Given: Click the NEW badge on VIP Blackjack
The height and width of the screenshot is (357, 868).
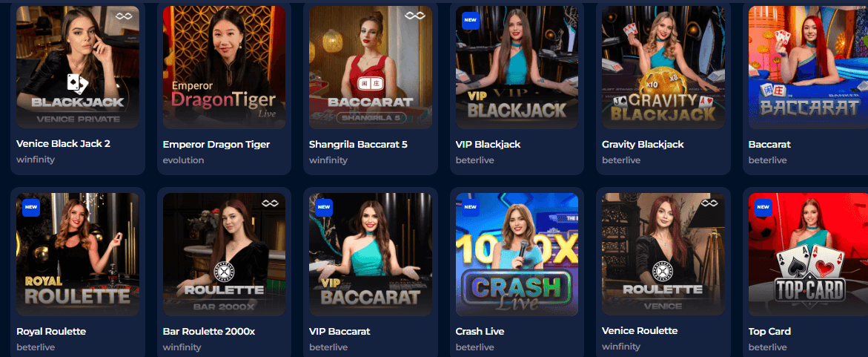Looking at the screenshot, I should point(470,20).
